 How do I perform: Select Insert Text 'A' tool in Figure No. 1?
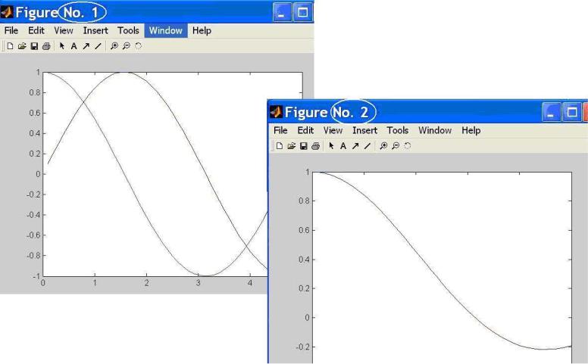[x=73, y=46]
